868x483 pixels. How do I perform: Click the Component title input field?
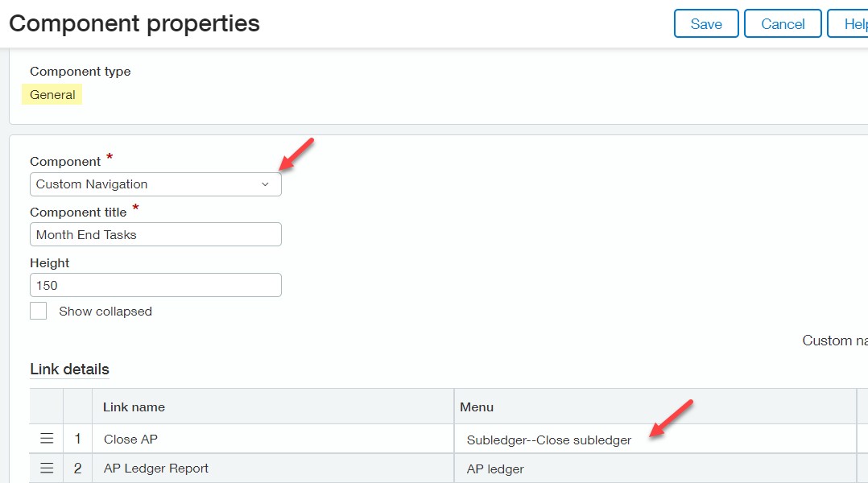coord(155,234)
